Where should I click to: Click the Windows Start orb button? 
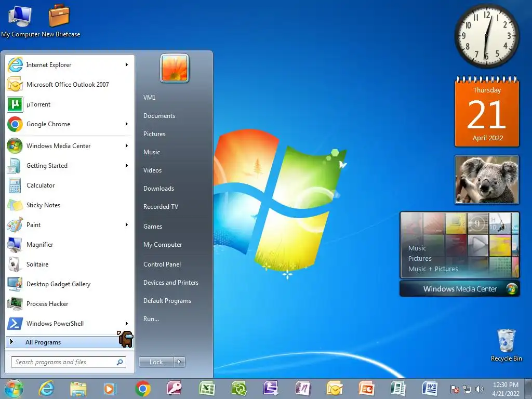pyautogui.click(x=14, y=389)
